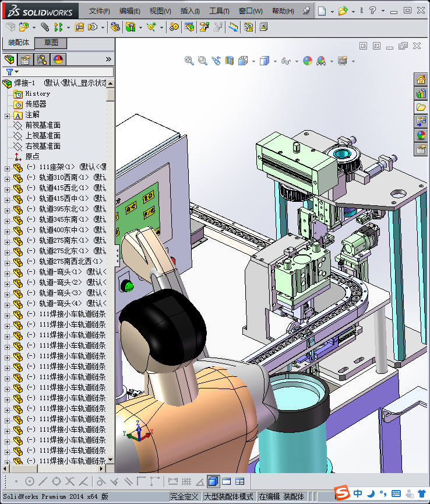Open the DisplayManager color sphere tab

[58, 60]
